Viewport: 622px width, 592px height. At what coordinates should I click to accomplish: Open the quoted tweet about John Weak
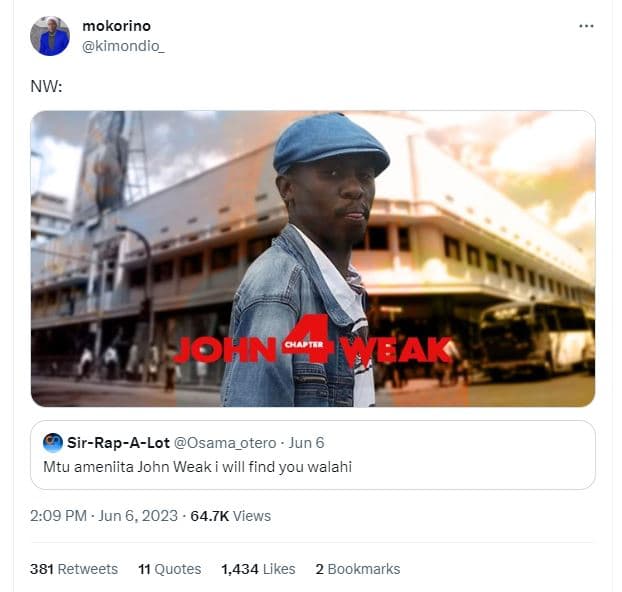(x=313, y=466)
